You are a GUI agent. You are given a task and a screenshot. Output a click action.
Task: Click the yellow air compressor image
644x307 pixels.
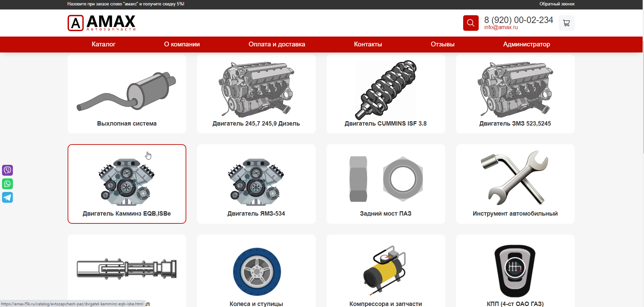(385, 270)
